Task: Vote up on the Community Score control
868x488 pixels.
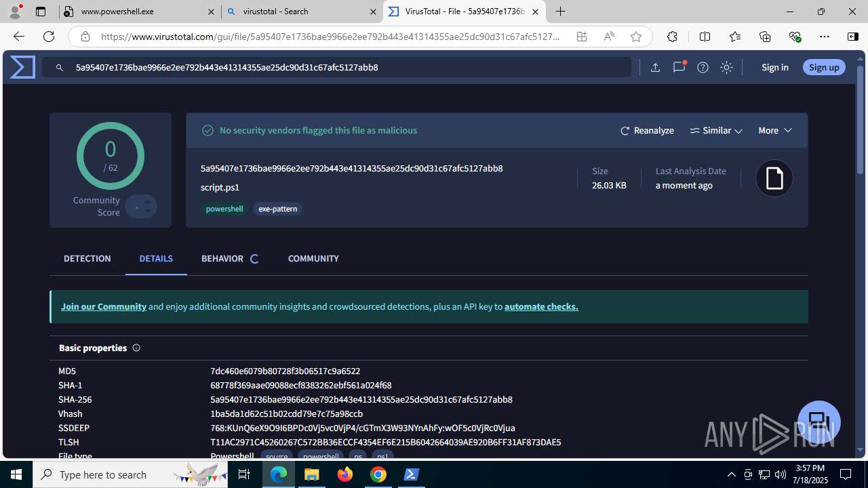Action: 148,202
